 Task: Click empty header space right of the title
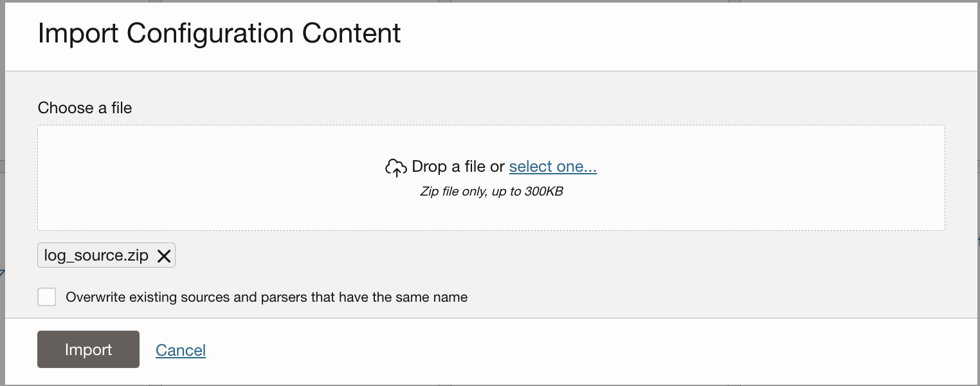675,33
